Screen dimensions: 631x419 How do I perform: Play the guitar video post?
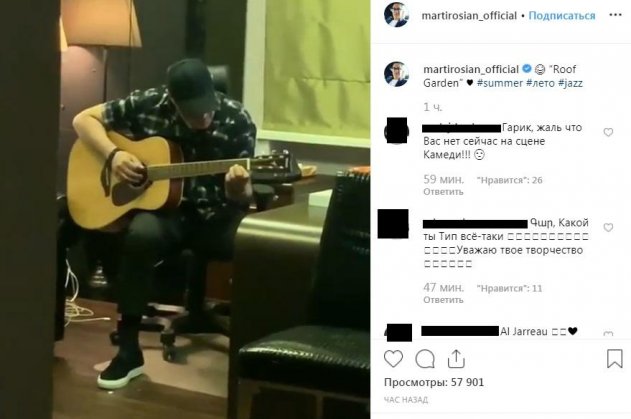pyautogui.click(x=185, y=209)
